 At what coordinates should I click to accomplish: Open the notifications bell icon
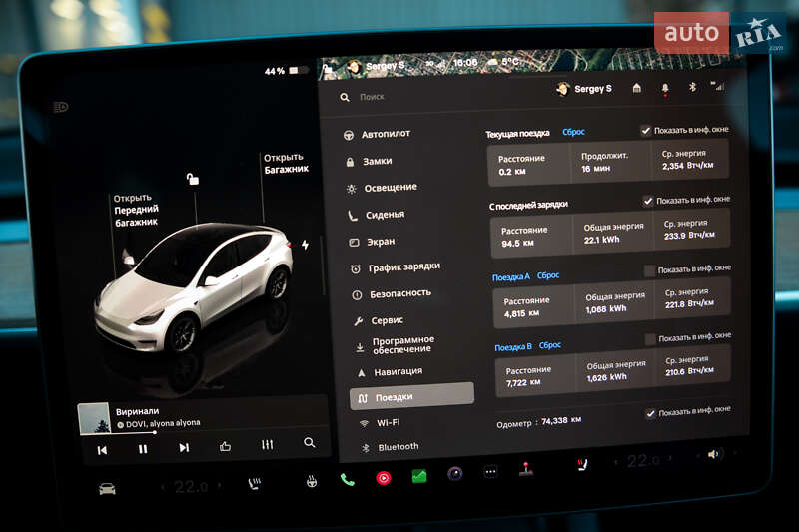(665, 89)
